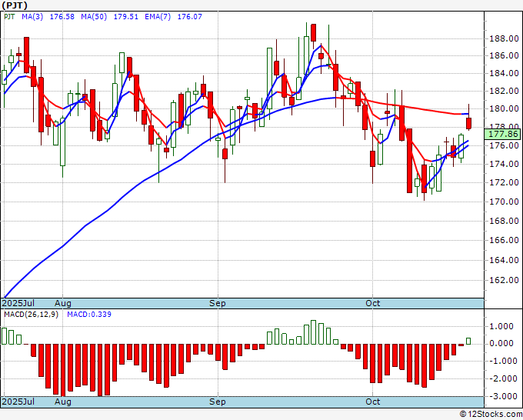Click the 162.00 price axis label
Image resolution: width=523 pixels, height=420 pixels.
[504, 280]
